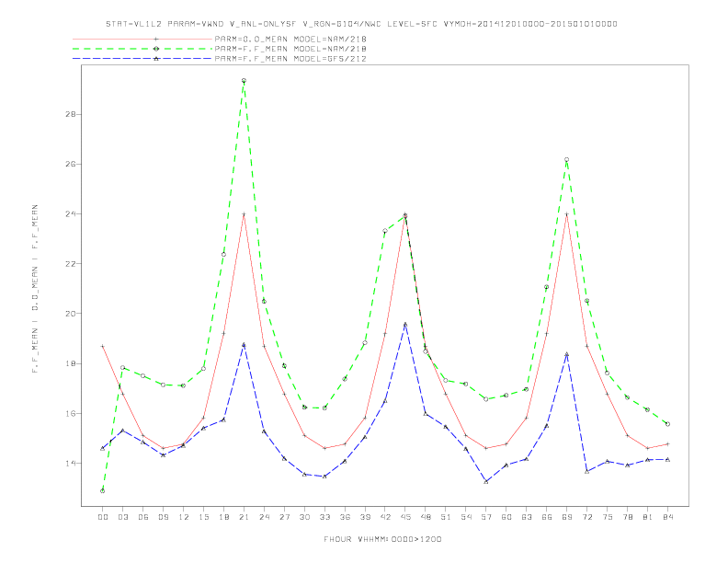The image size is (728, 563).
Task: Click y-axis tick label 22
Action: [x=70, y=264]
